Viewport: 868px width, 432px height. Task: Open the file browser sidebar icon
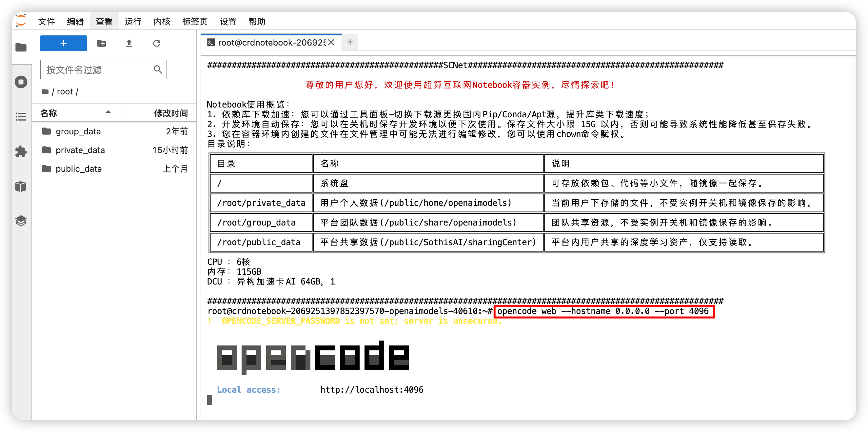(x=21, y=47)
